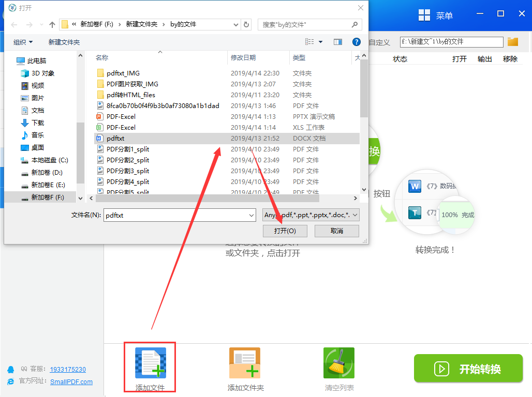Open the file name history dropdown
Screen dimensions: 532x397
click(251, 215)
